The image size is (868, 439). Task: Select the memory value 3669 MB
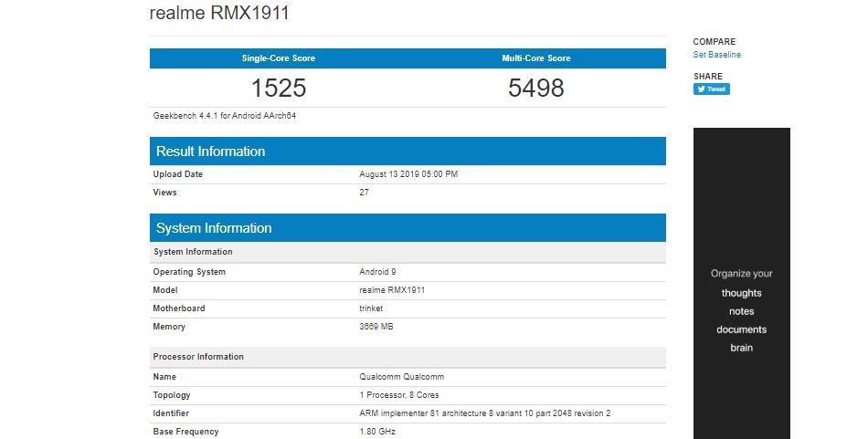[x=376, y=327]
